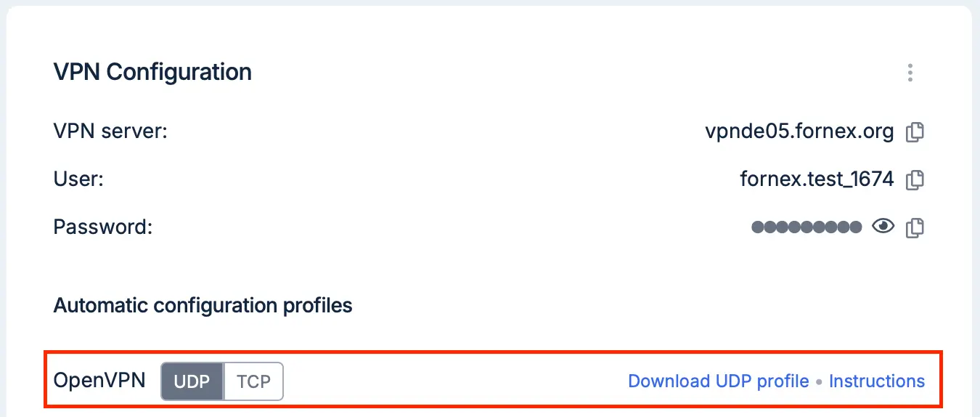Image resolution: width=980 pixels, height=417 pixels.
Task: Switch OpenVPN protocol to TCP
Action: coord(253,381)
